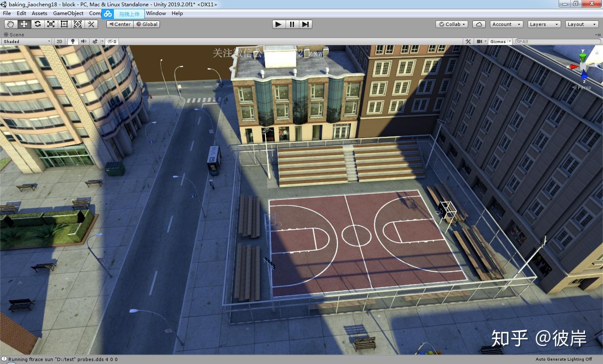Screen dimensions: 603x364
Task: Click the Running ftrace status message
Action: tap(63, 359)
